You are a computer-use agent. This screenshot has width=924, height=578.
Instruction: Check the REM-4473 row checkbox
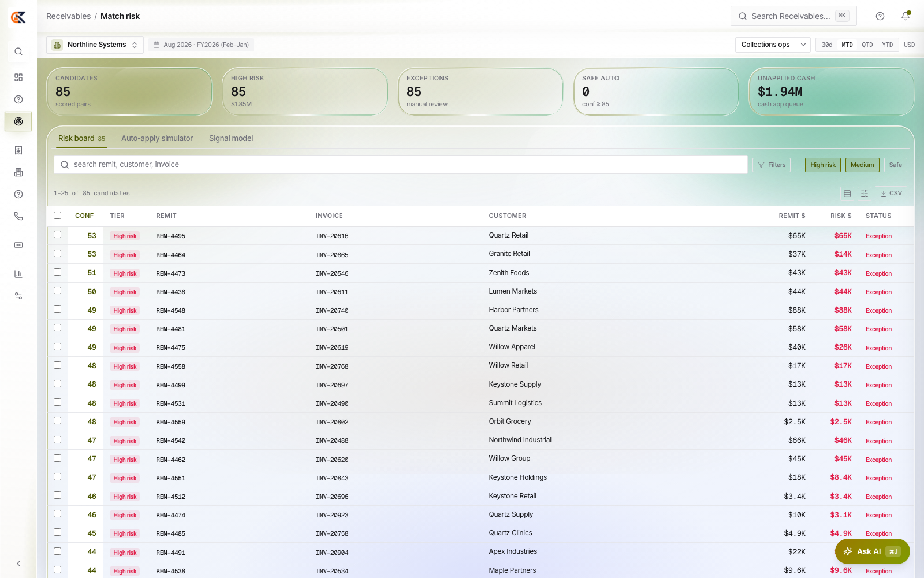(57, 272)
